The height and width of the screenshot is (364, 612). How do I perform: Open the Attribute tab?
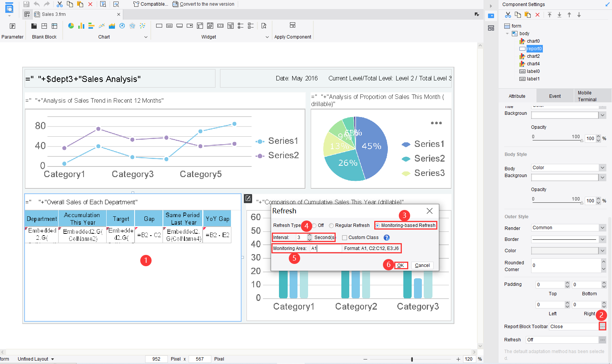tap(517, 96)
